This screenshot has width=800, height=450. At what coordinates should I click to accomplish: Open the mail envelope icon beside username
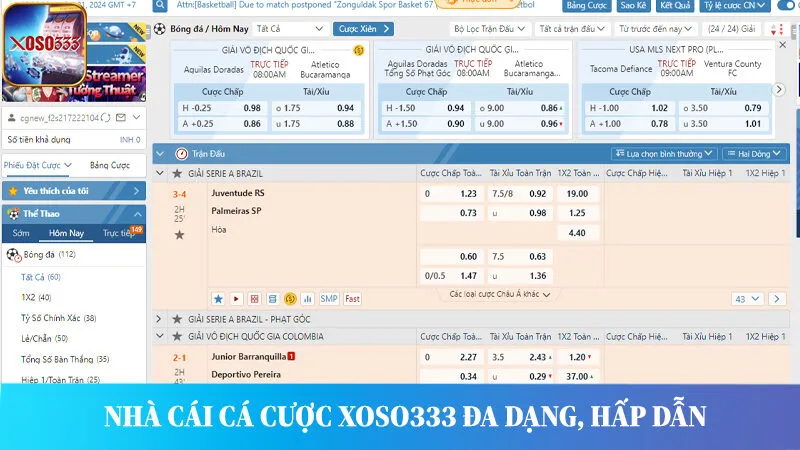(121, 118)
